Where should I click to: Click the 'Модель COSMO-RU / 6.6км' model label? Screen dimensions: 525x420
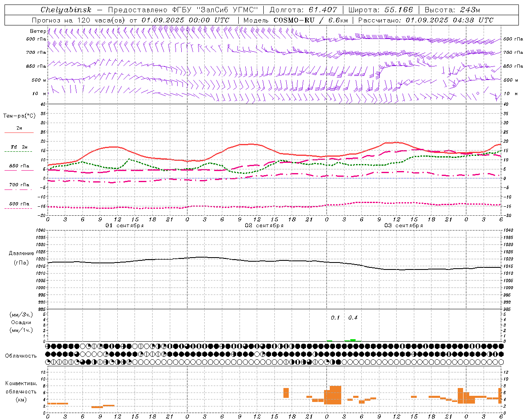(x=296, y=20)
